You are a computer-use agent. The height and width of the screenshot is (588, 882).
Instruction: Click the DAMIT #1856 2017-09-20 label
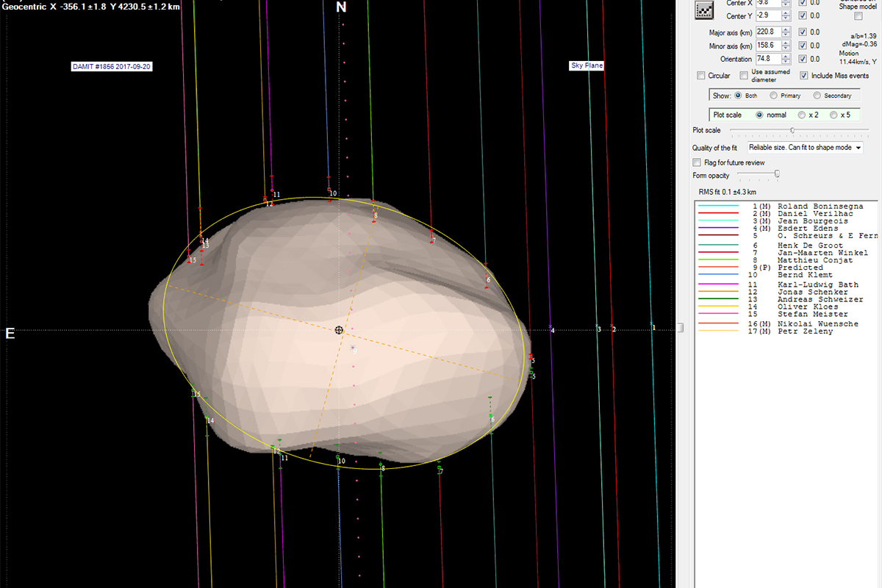coord(112,66)
